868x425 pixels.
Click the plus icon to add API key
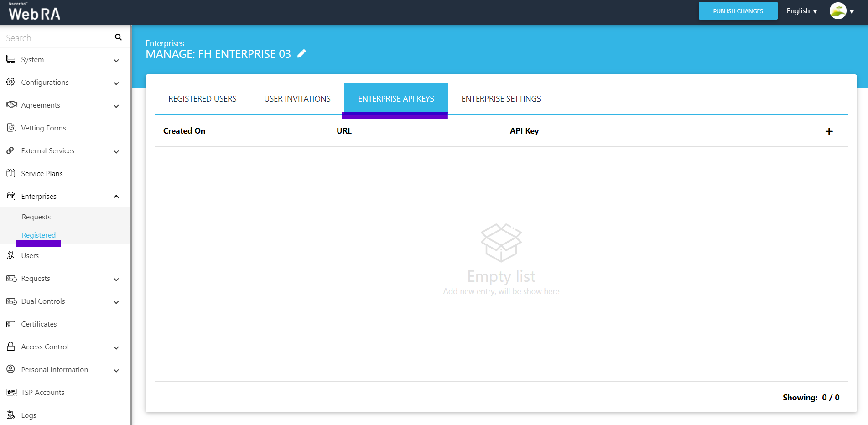[x=829, y=131]
